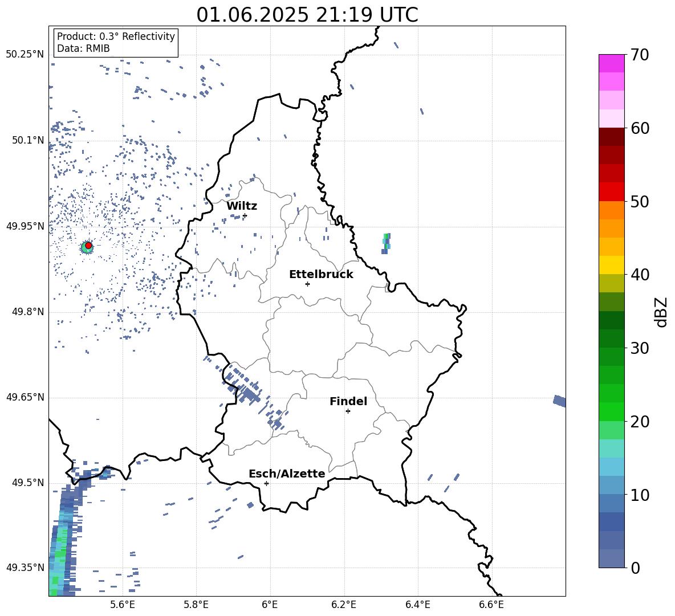The width and height of the screenshot is (675, 616).
Task: Click the Ettelbruck station cross marker
Action: [307, 284]
